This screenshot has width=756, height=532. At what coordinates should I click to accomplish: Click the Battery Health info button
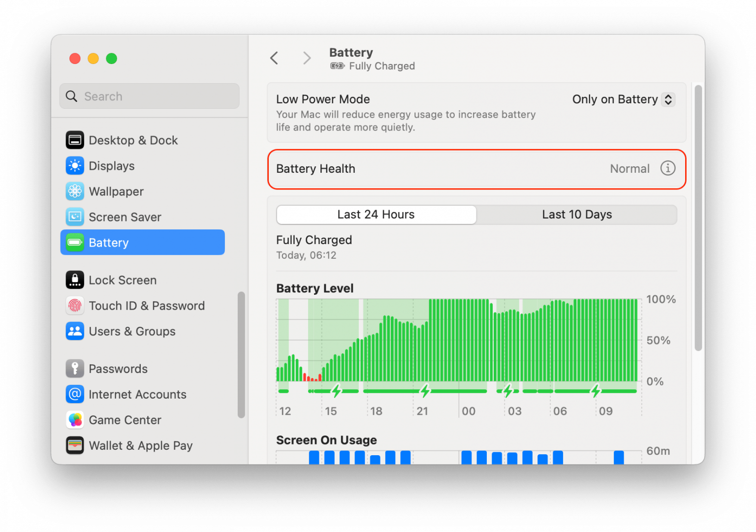[x=668, y=168]
